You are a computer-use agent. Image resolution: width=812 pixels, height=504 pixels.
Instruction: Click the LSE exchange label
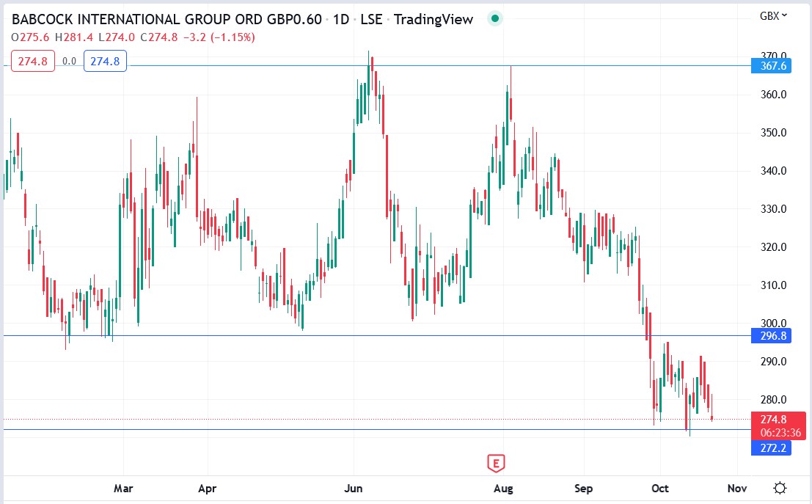click(373, 20)
